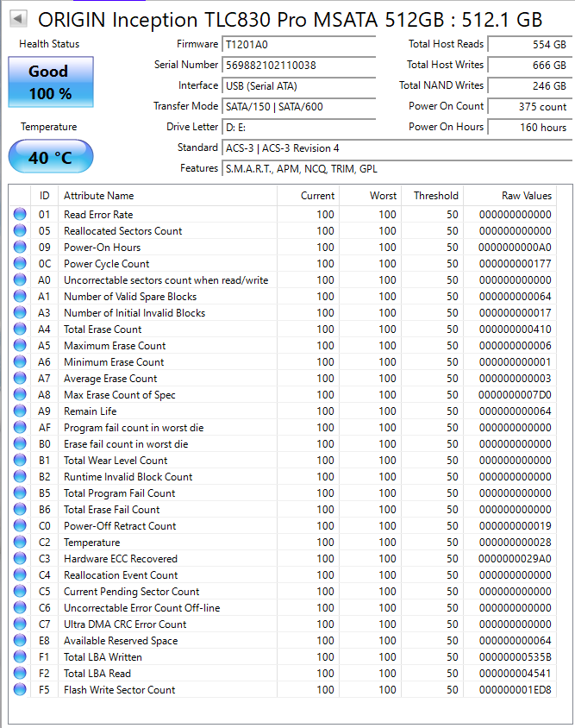Click the Transfer Mode field SATA/150 | SATA/600

298,107
